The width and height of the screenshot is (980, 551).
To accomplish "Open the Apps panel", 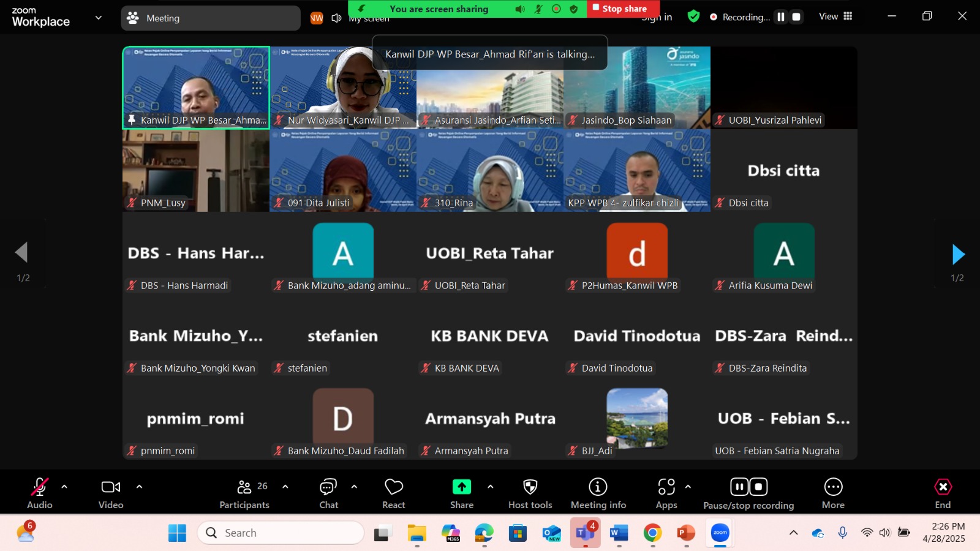I will 666,493.
